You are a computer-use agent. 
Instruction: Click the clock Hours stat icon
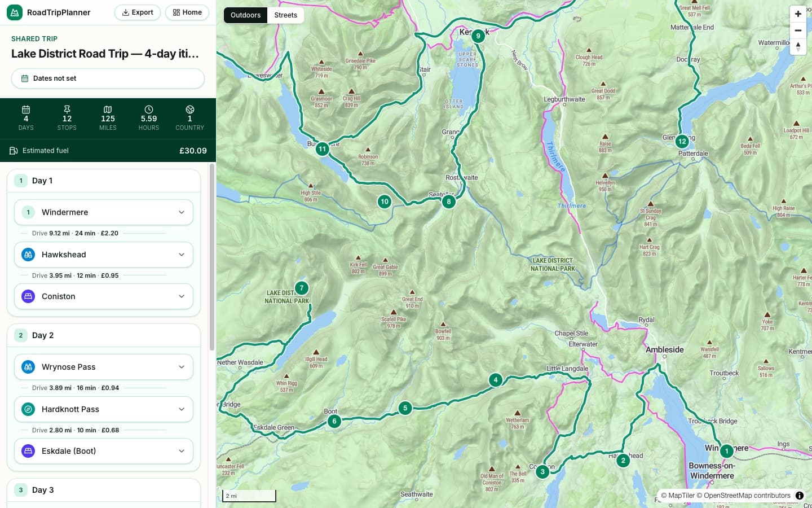click(x=149, y=110)
